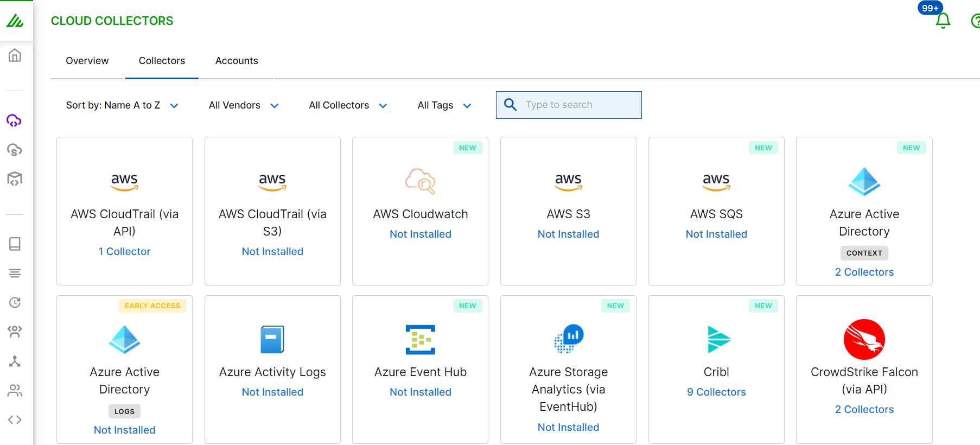The height and width of the screenshot is (445, 980).
Task: Open 2 Collectors under Azure Active Directory
Action: click(x=864, y=272)
